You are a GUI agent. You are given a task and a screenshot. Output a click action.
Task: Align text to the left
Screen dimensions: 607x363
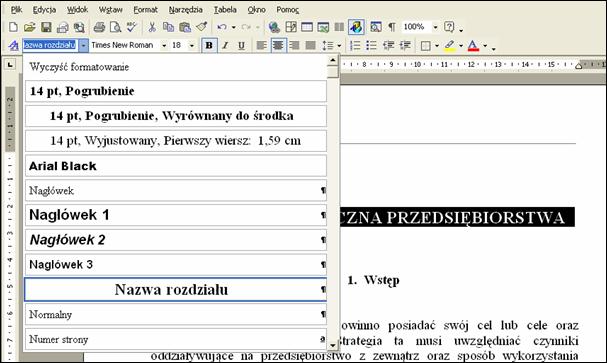click(x=262, y=46)
